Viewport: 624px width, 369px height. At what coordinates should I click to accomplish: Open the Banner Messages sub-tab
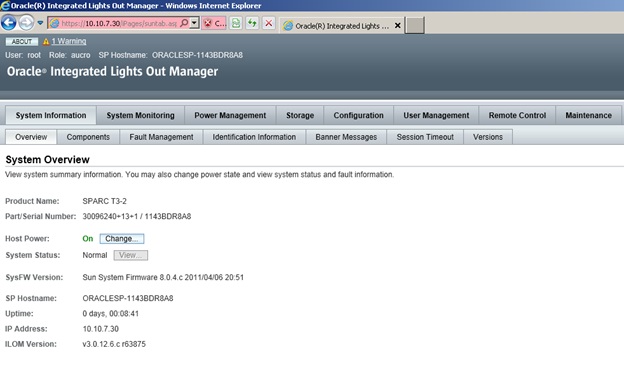pos(346,137)
